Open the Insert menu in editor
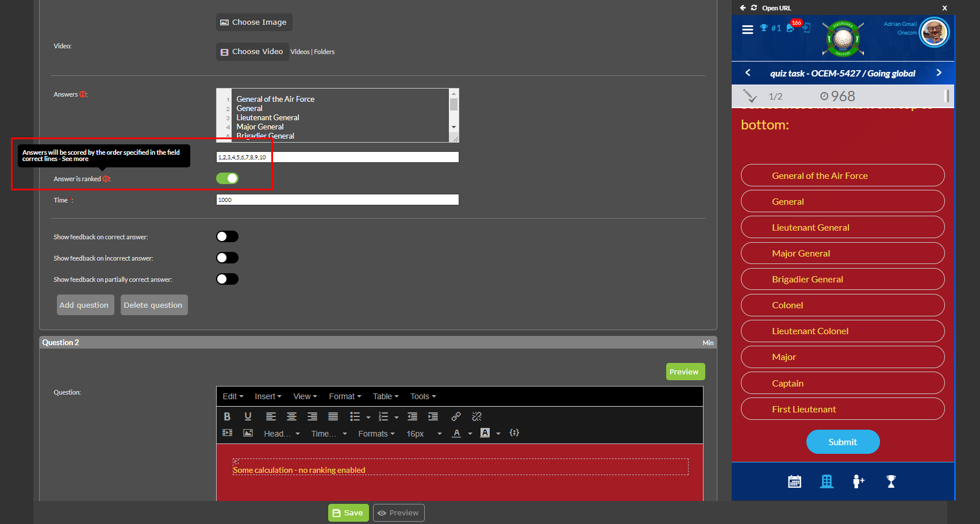Screen dimensions: 980x524 [x=268, y=396]
